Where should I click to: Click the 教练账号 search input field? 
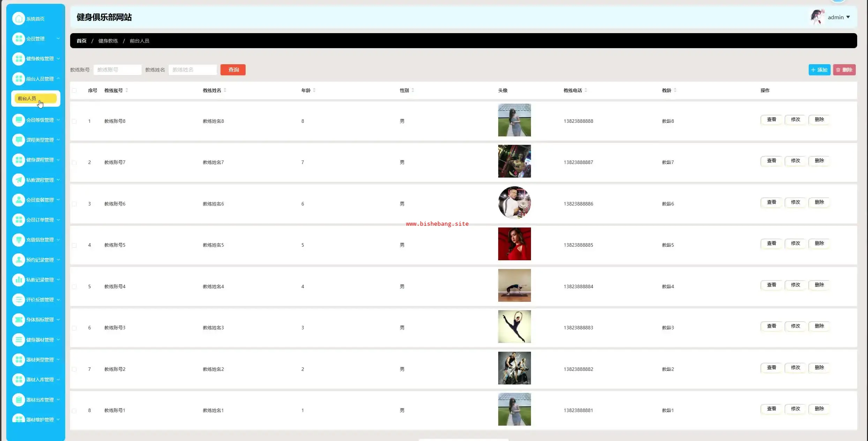pos(118,70)
